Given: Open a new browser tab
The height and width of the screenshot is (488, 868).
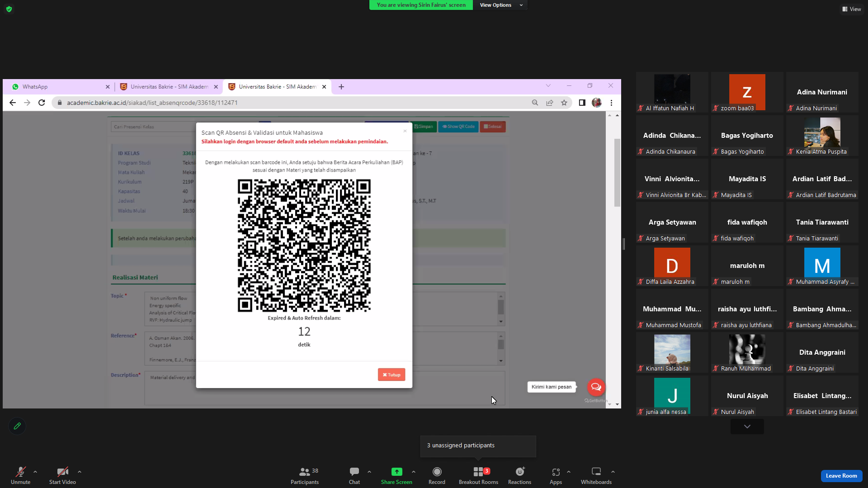Looking at the screenshot, I should (341, 87).
